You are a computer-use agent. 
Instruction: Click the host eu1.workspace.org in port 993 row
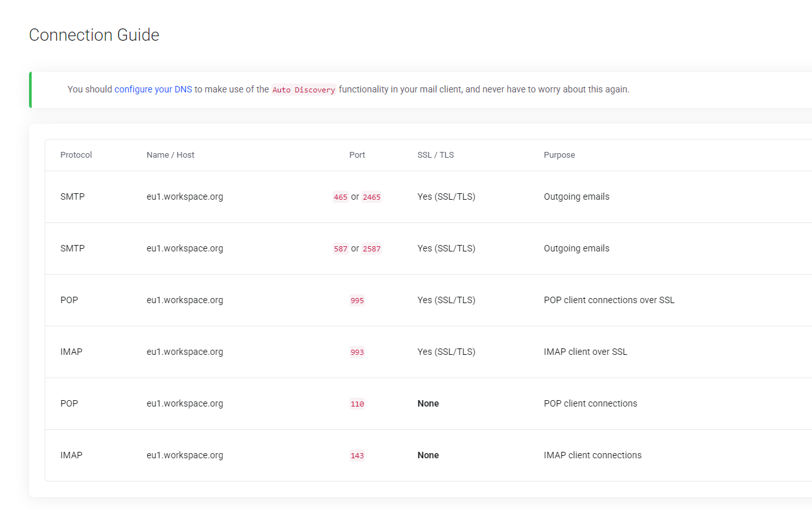[x=185, y=352]
